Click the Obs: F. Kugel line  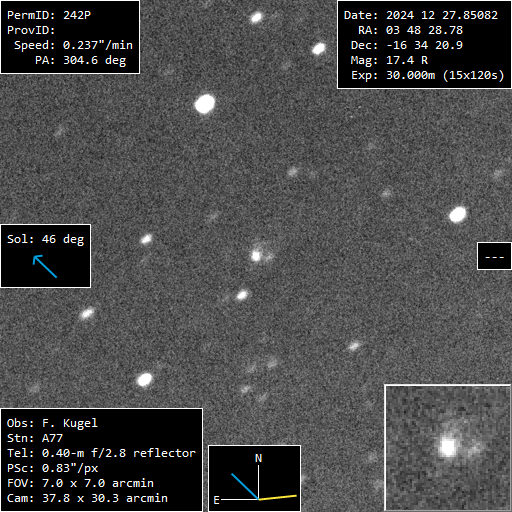point(52,423)
